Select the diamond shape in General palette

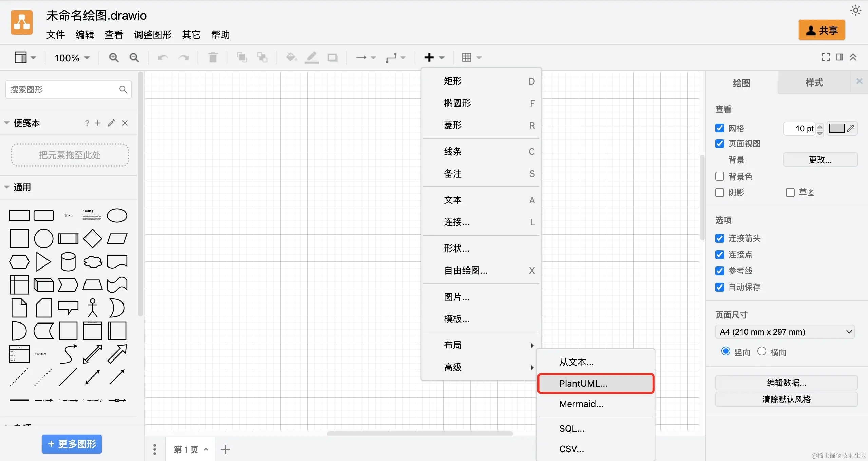[93, 239]
